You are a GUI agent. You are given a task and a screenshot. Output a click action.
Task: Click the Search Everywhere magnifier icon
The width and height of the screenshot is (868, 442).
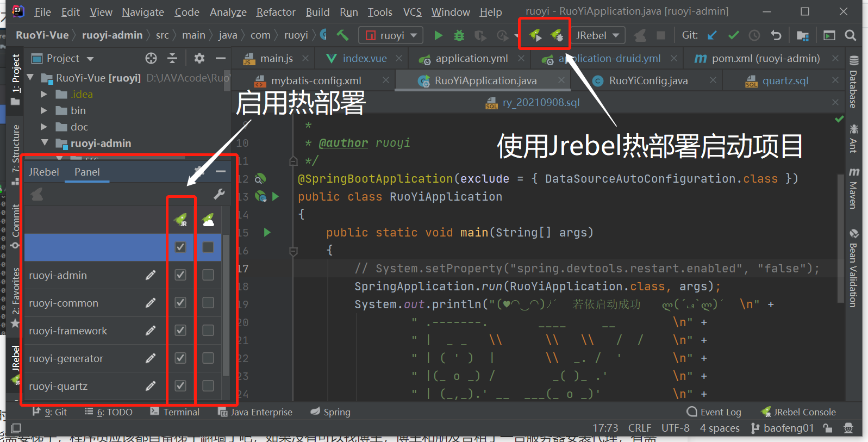[851, 35]
